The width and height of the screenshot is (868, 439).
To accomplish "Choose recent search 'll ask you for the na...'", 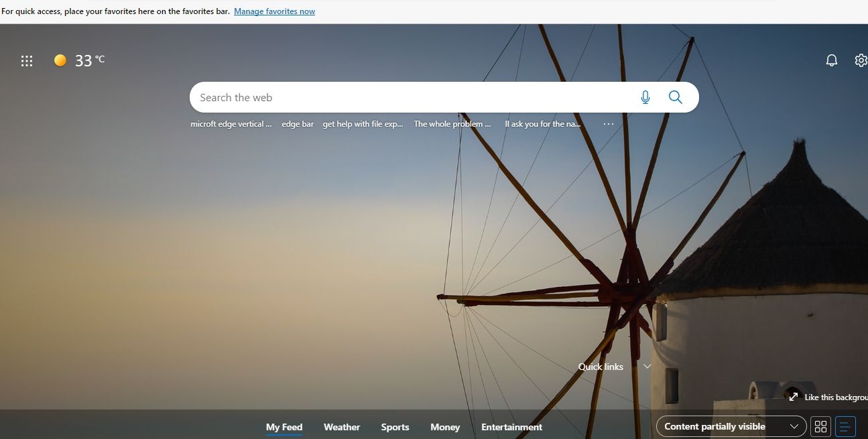I will (x=543, y=124).
